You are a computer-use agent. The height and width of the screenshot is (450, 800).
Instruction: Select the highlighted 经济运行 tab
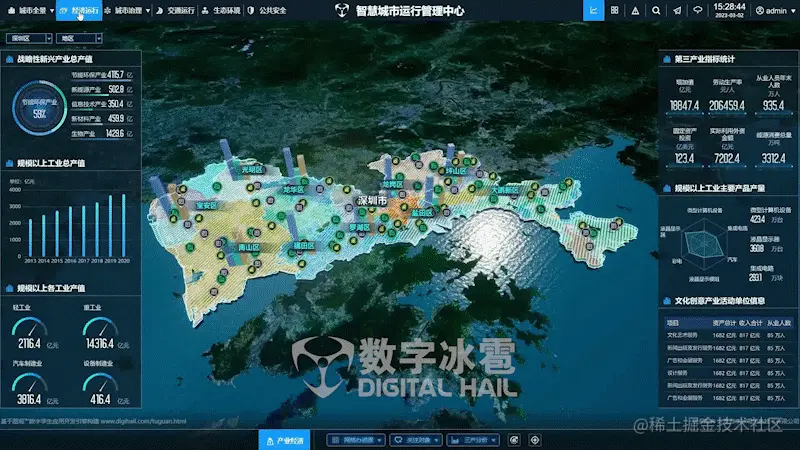pos(79,10)
